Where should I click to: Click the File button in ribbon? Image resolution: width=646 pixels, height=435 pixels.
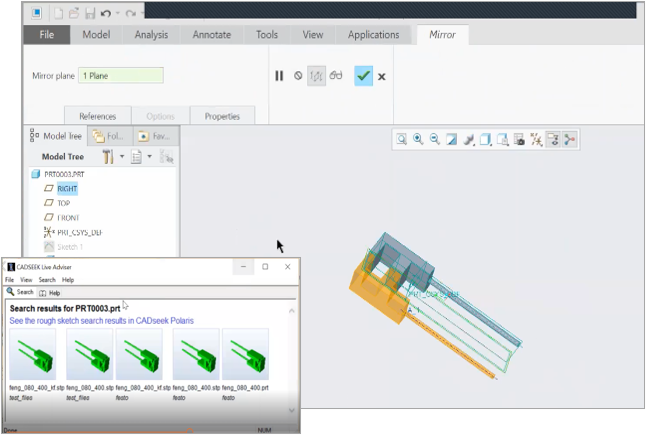tap(46, 35)
